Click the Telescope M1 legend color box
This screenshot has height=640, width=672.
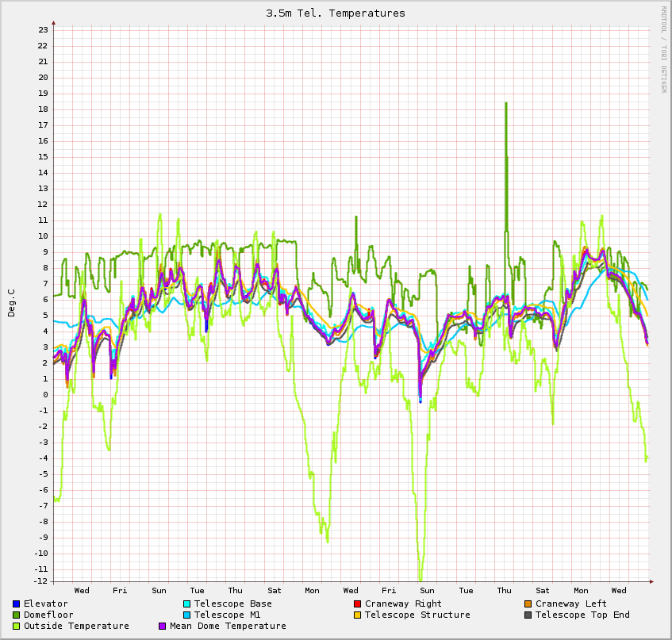click(x=186, y=615)
